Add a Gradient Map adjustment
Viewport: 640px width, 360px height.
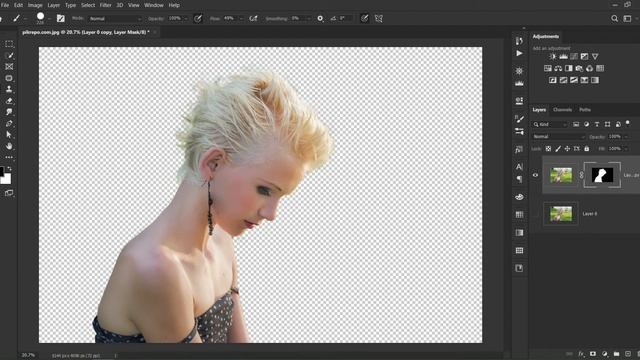coord(595,80)
